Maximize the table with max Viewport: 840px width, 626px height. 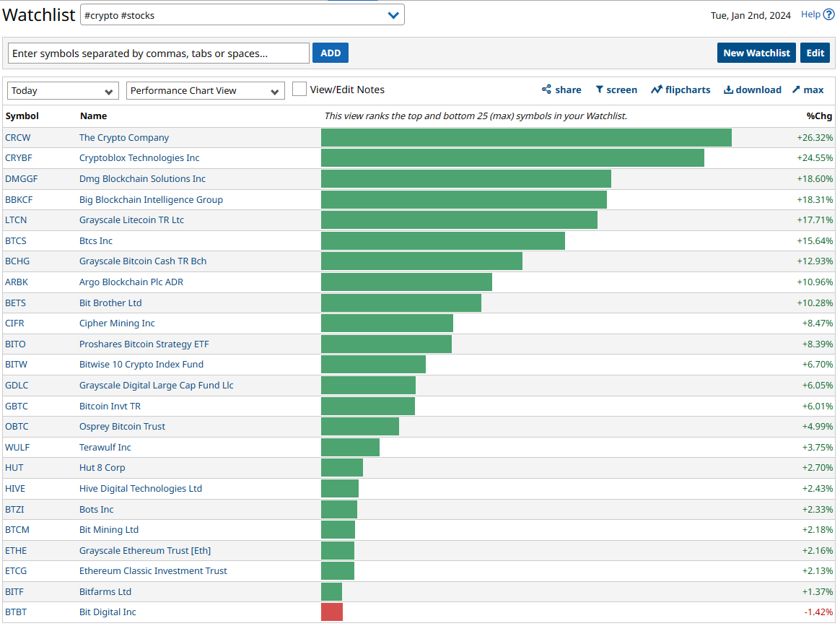[808, 90]
